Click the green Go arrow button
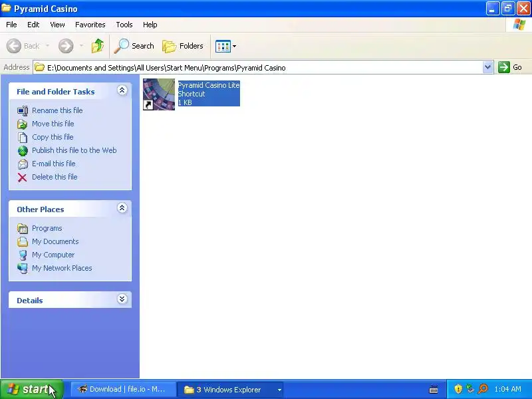Image resolution: width=532 pixels, height=399 pixels. 504,67
